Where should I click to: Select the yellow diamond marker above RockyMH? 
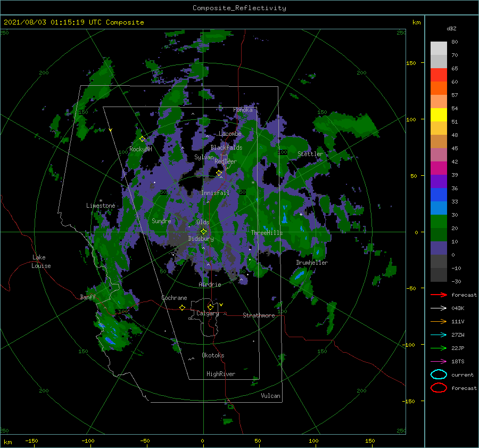point(142,139)
